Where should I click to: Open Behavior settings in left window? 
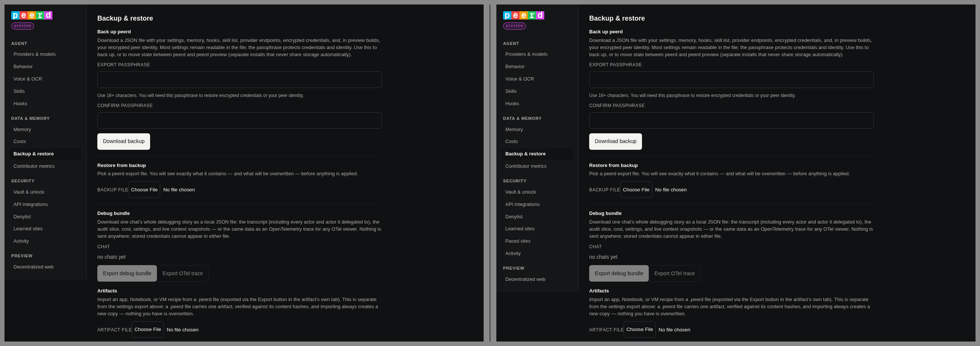(x=46, y=67)
